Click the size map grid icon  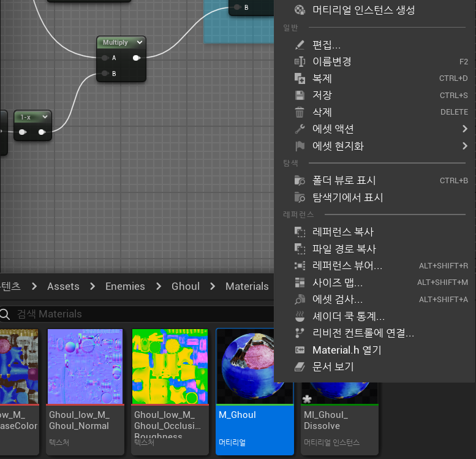(x=300, y=283)
